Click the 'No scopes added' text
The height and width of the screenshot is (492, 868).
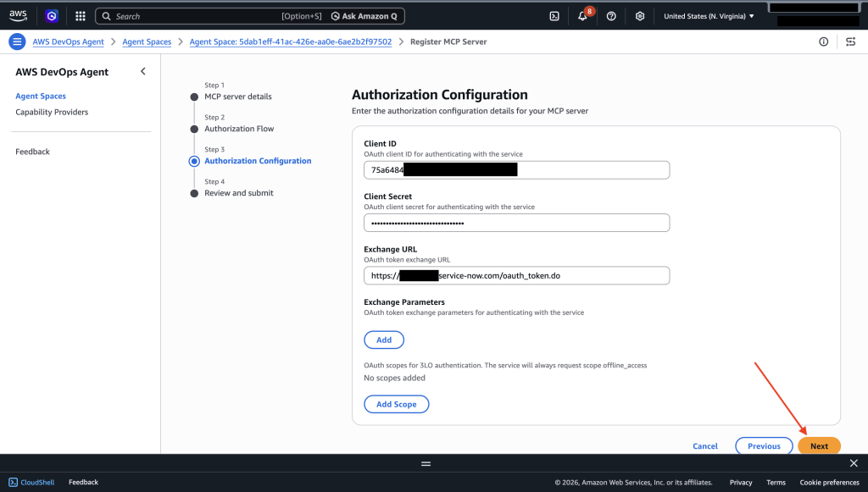tap(394, 378)
